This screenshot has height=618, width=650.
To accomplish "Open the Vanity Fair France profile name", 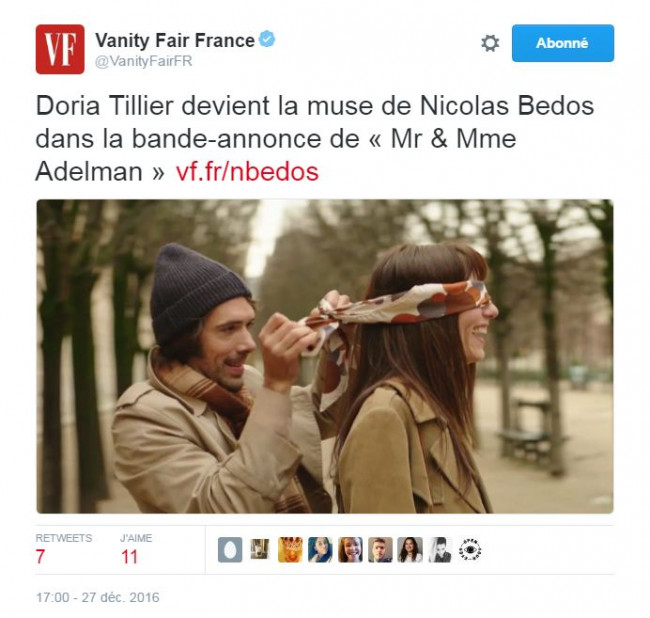I will click(x=175, y=40).
